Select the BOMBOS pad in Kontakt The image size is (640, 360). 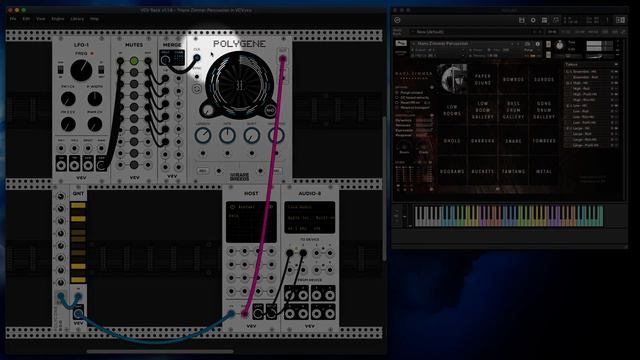pyautogui.click(x=513, y=79)
